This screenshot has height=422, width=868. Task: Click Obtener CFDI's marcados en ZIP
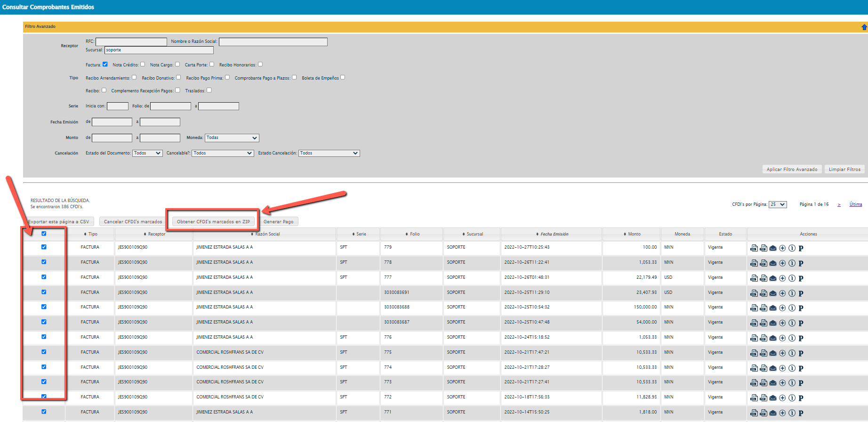pos(213,222)
